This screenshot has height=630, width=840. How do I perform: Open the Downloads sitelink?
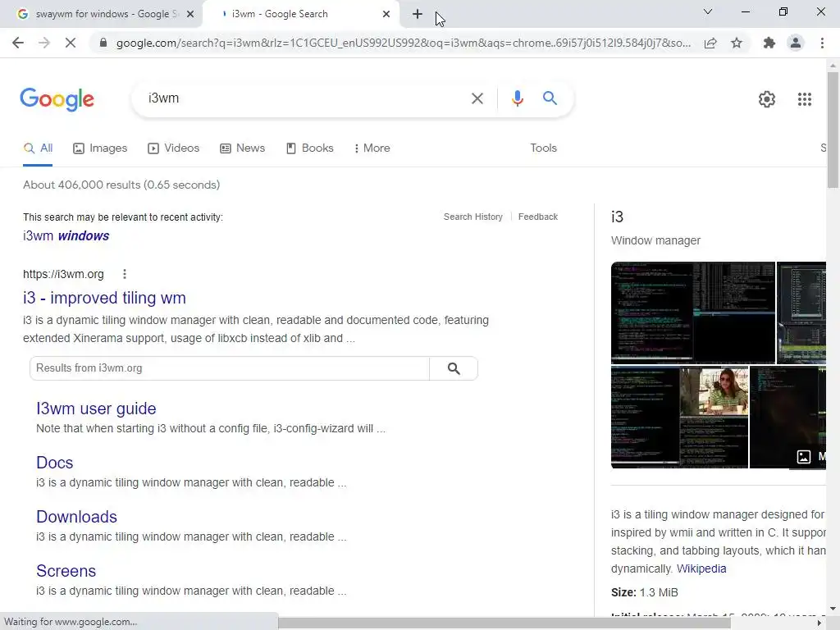[76, 517]
